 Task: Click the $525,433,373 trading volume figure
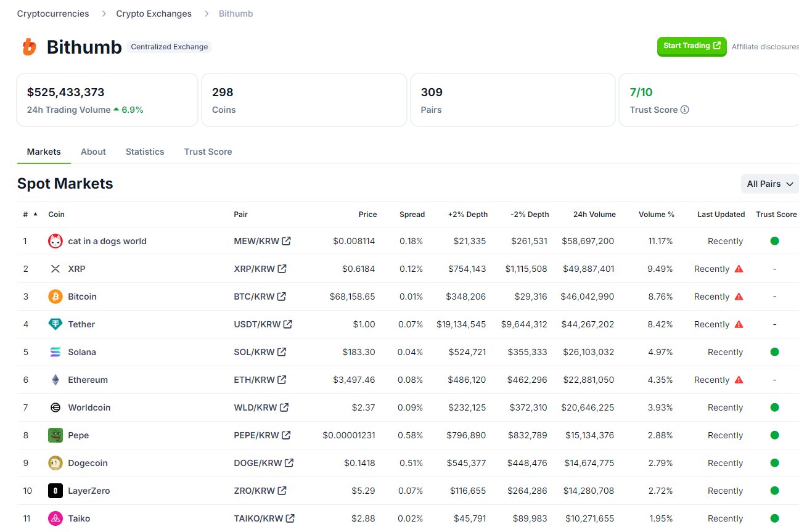[x=66, y=92]
